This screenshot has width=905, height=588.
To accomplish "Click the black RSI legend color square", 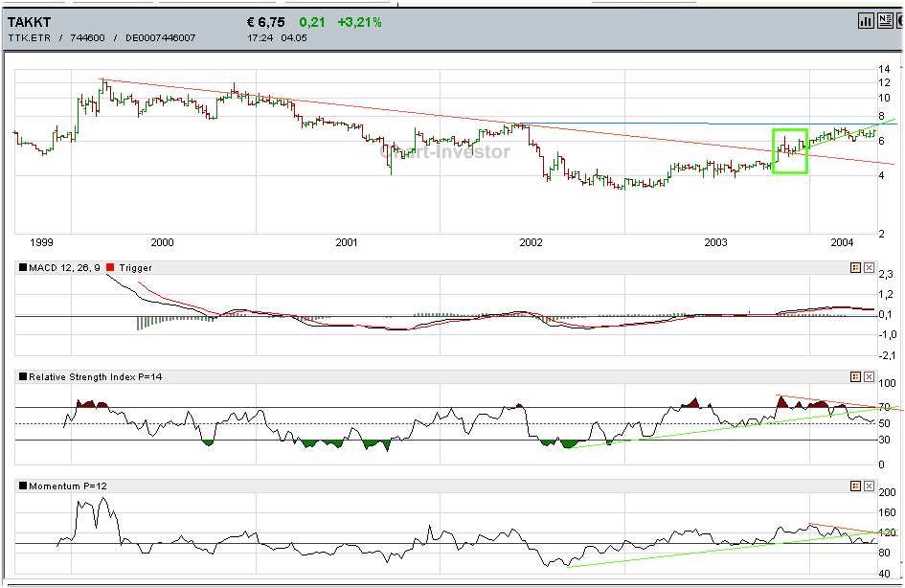I will pyautogui.click(x=23, y=377).
